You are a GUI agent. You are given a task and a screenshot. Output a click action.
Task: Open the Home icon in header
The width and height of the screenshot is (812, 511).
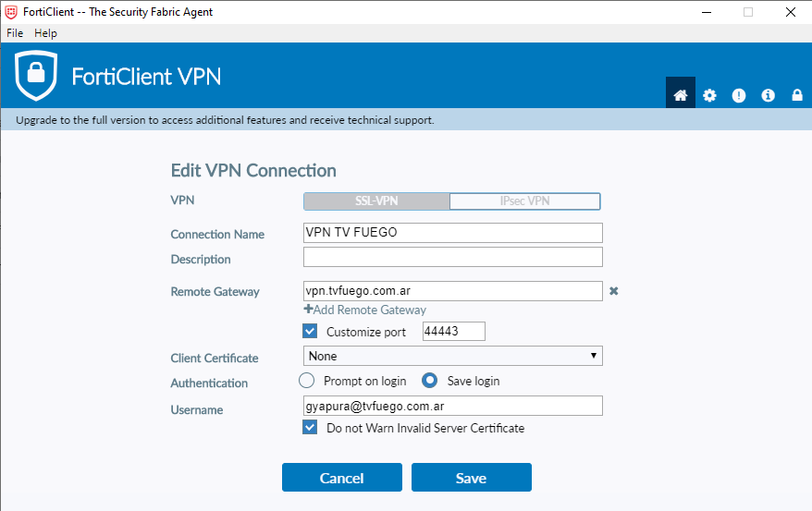click(x=680, y=94)
